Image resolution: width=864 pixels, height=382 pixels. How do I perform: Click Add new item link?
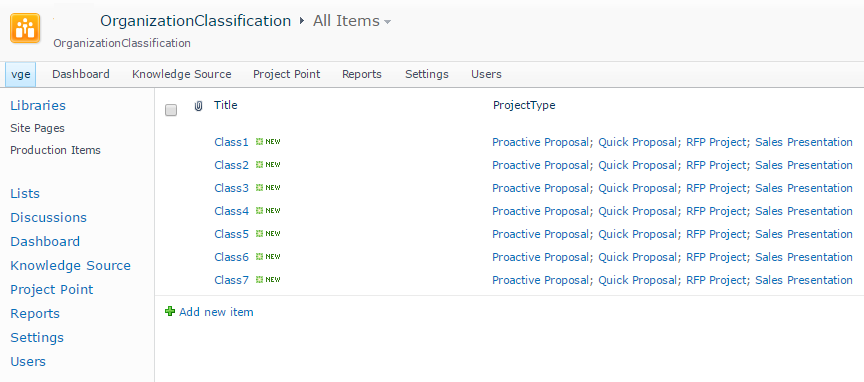point(216,312)
